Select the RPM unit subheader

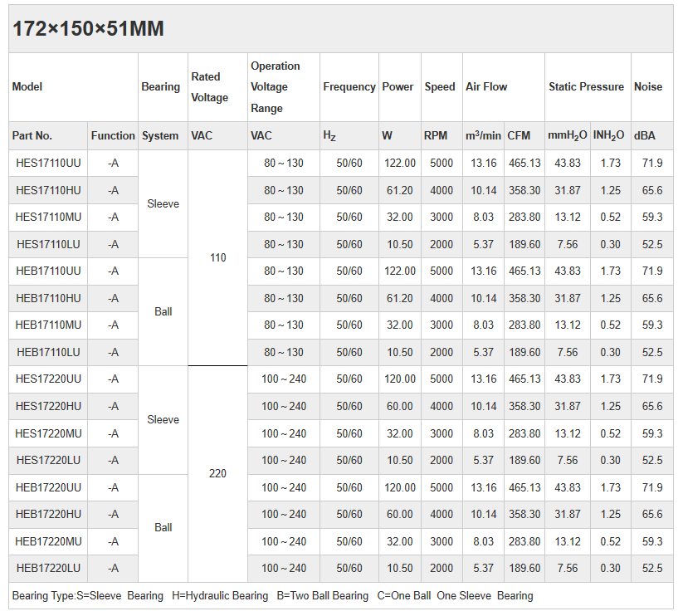click(436, 136)
